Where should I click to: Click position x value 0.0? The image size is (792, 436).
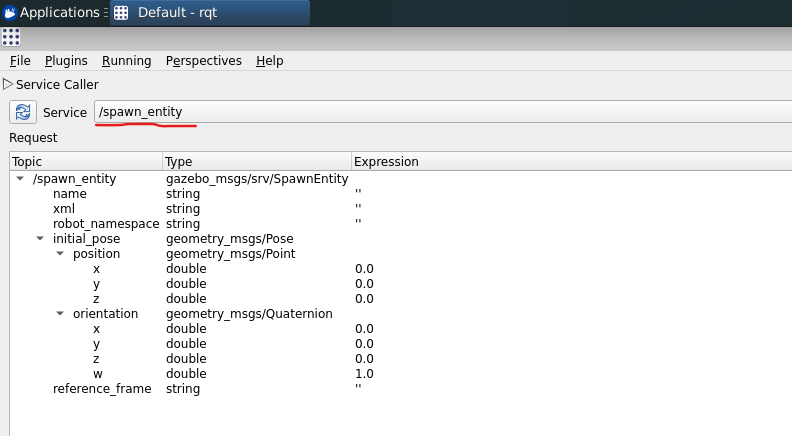(x=364, y=269)
